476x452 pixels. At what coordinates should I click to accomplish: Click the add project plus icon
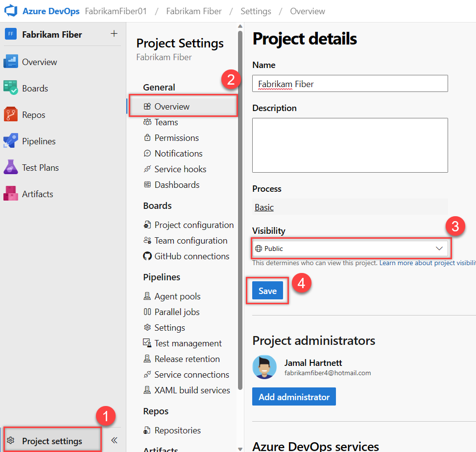114,34
